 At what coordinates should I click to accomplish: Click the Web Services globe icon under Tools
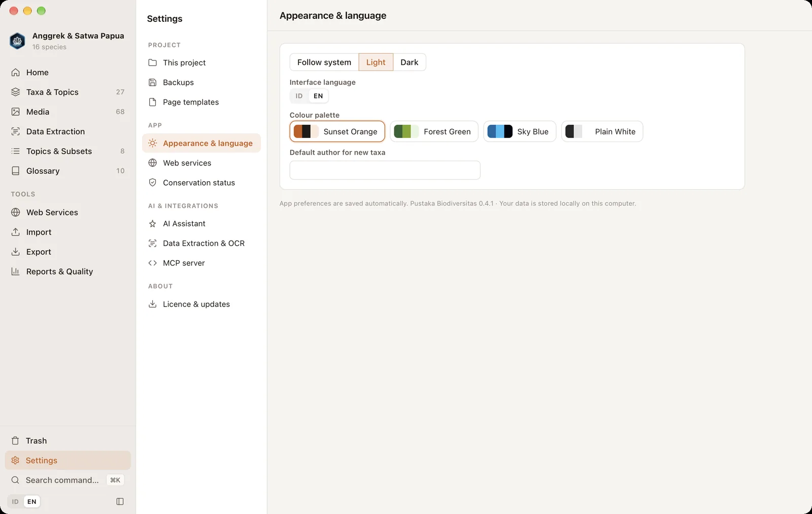tap(16, 213)
